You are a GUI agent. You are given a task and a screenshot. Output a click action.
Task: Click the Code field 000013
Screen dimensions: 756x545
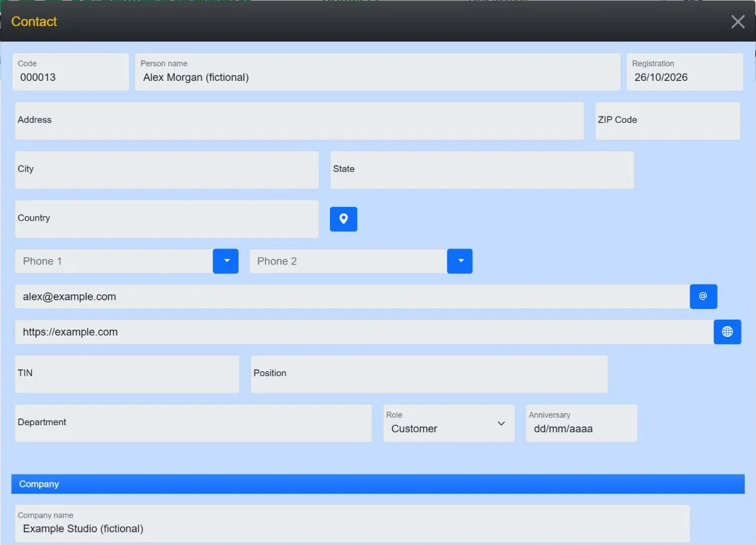pos(70,72)
